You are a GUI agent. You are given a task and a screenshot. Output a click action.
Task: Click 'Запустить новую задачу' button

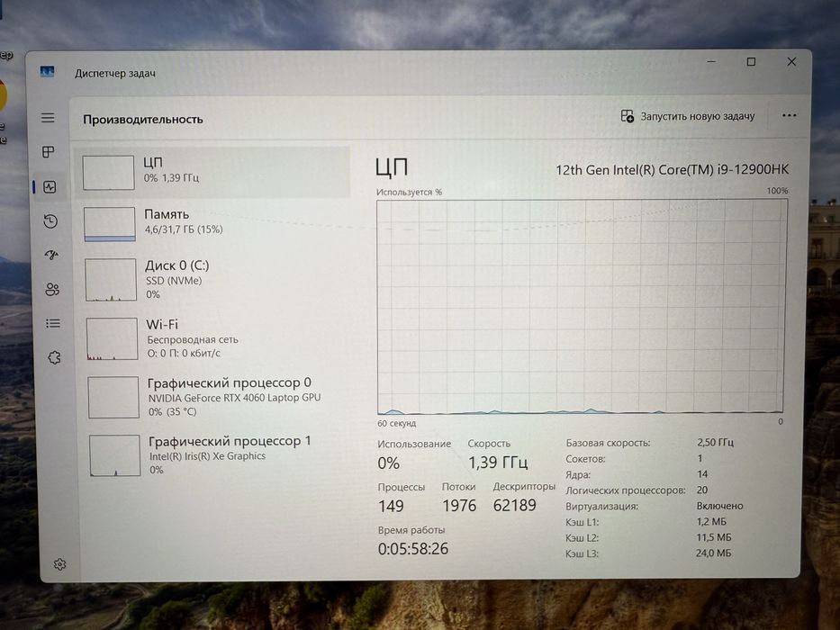tap(688, 116)
